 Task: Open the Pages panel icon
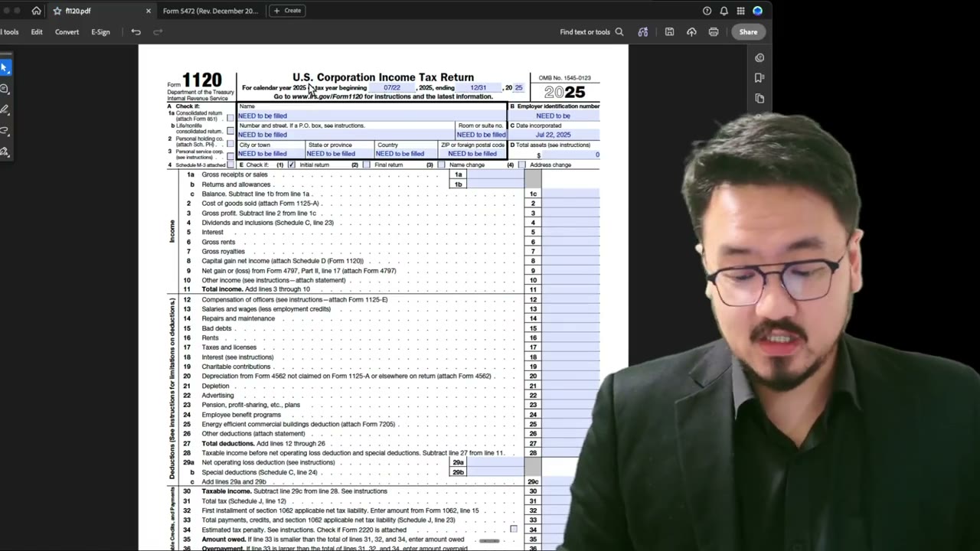[x=759, y=99]
